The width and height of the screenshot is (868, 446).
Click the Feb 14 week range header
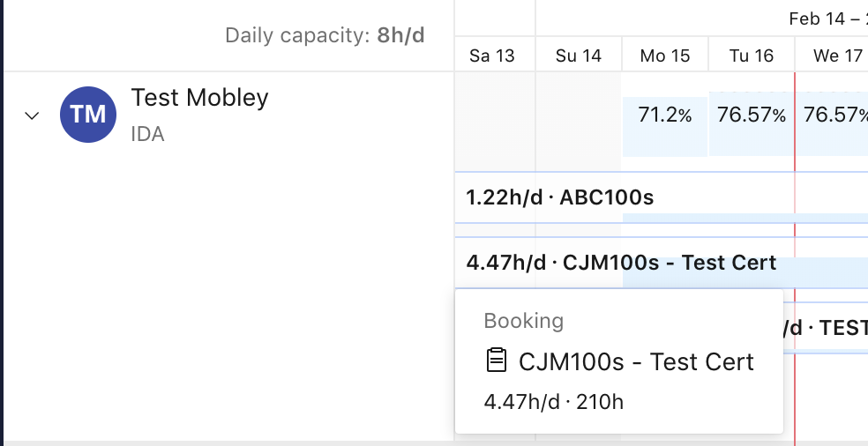[828, 19]
